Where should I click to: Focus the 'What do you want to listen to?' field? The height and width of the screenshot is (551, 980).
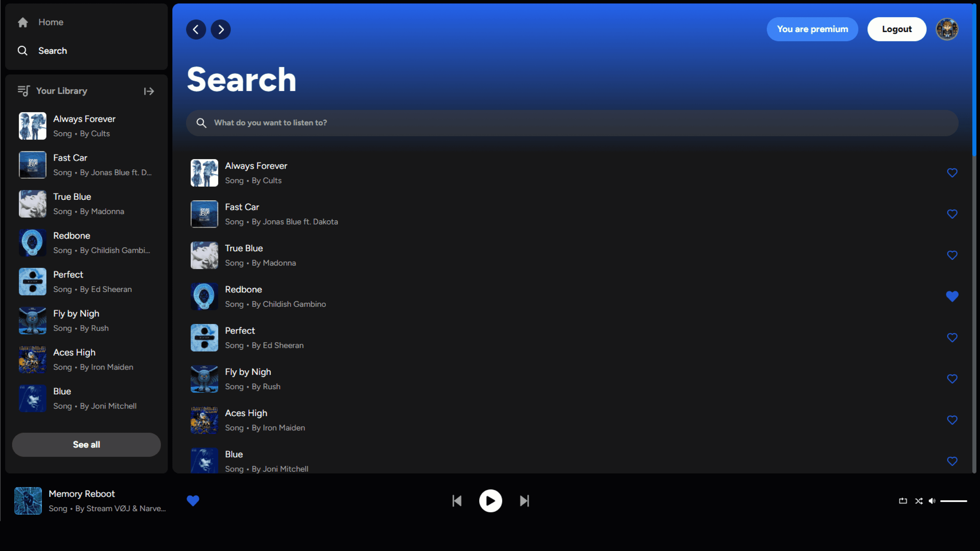click(572, 123)
